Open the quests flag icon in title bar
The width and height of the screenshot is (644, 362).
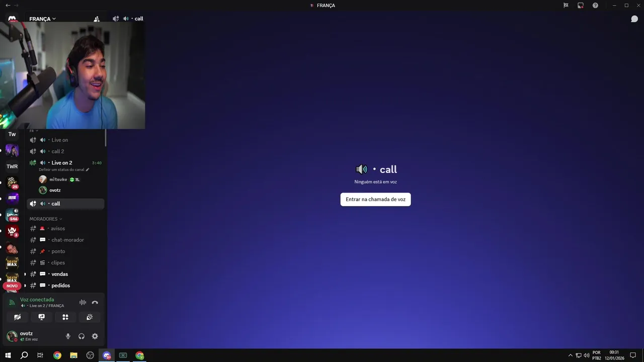point(566,5)
